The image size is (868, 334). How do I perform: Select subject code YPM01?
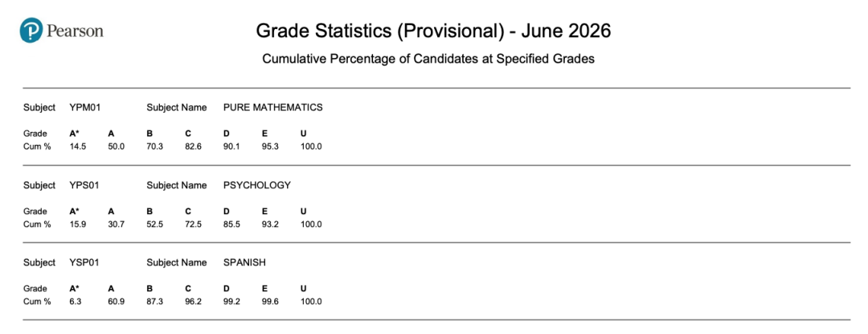coord(84,108)
